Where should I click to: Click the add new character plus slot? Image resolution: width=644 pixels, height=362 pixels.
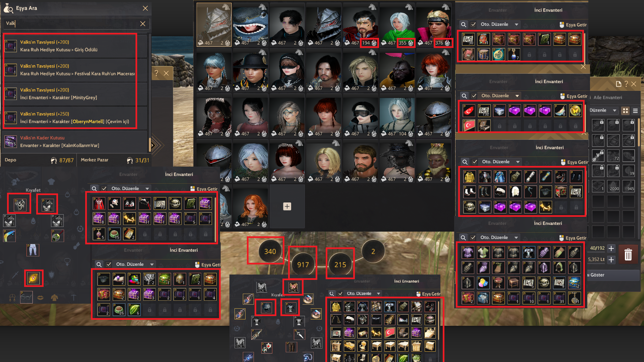[x=287, y=206]
